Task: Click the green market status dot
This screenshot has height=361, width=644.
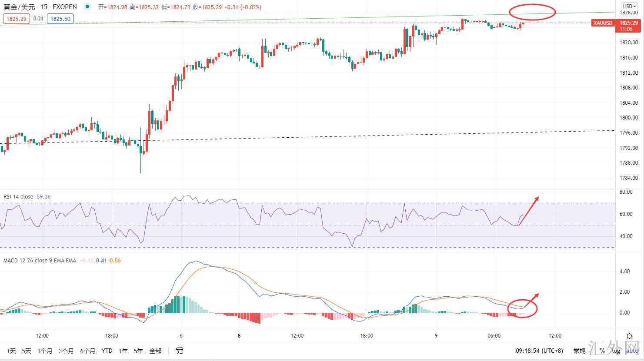Action: tap(88, 7)
